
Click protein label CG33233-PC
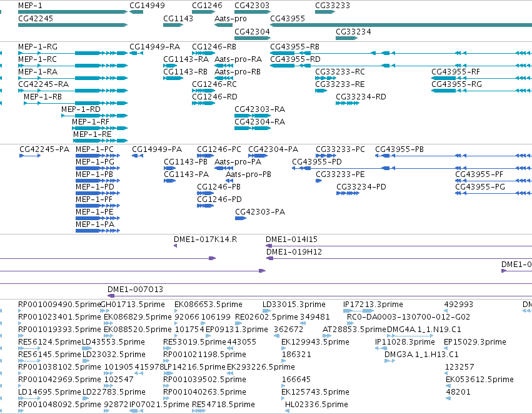tap(340, 149)
